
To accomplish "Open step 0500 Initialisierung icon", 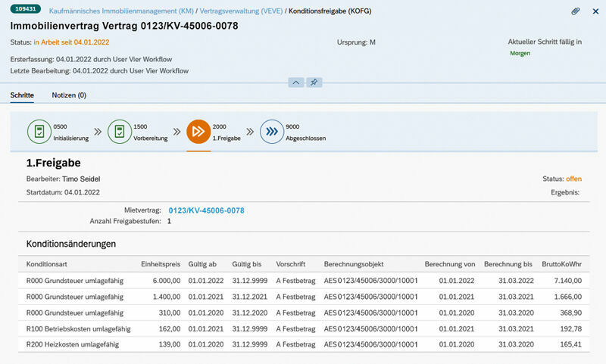I will 39,131.
